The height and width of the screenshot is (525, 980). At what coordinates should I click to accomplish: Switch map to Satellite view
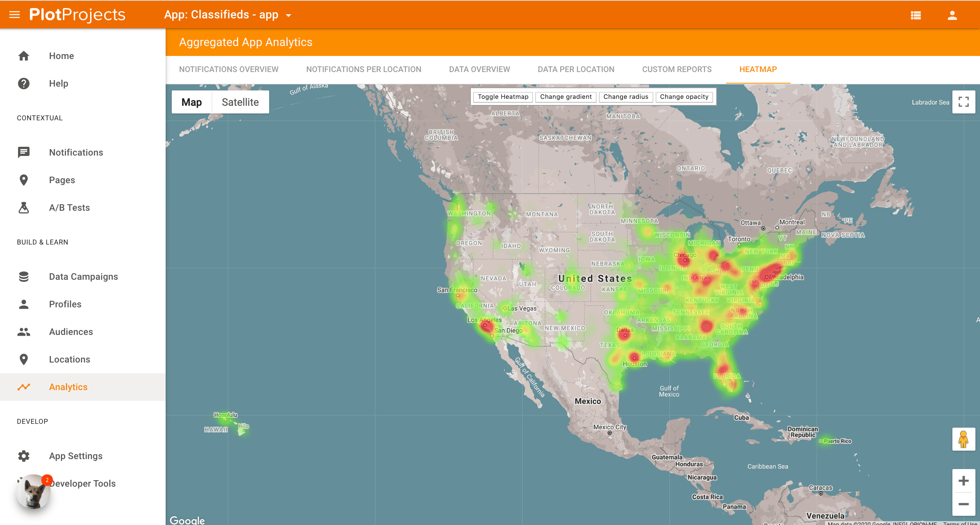pos(240,102)
